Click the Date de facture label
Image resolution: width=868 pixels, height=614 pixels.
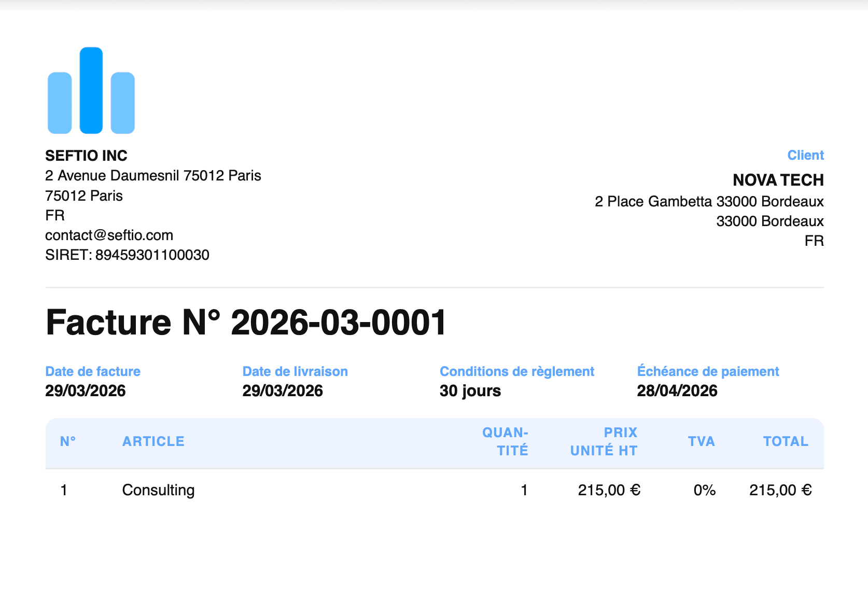pyautogui.click(x=93, y=372)
